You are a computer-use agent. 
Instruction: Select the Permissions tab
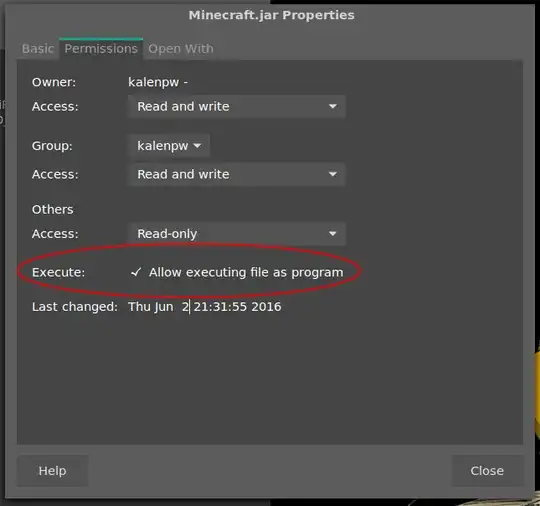tap(101, 49)
